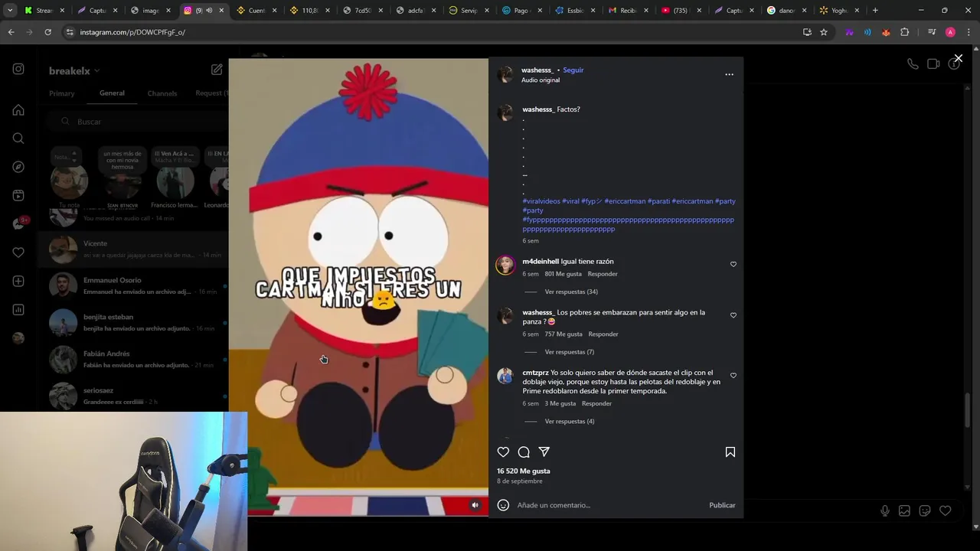Switch to the General inbox tab
The width and height of the screenshot is (980, 551).
pyautogui.click(x=112, y=93)
